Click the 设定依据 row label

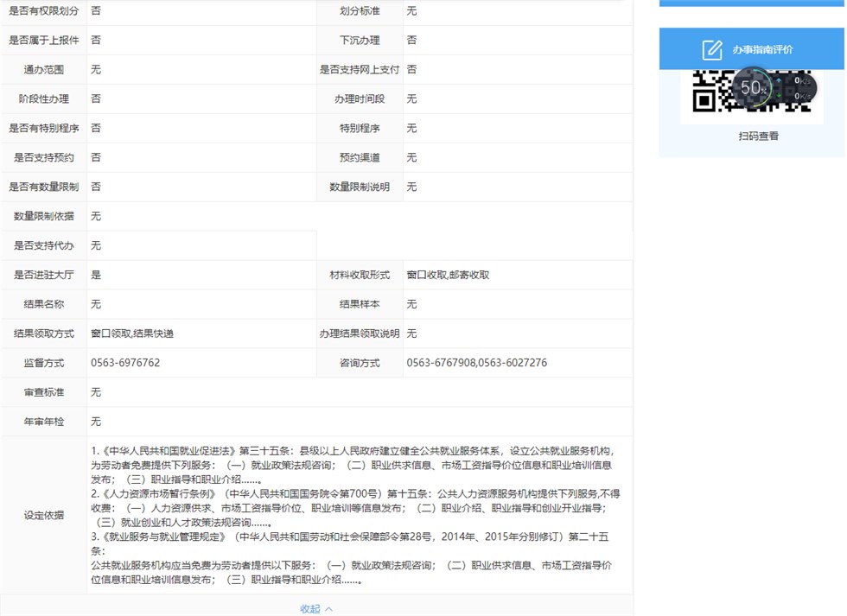(x=43, y=515)
